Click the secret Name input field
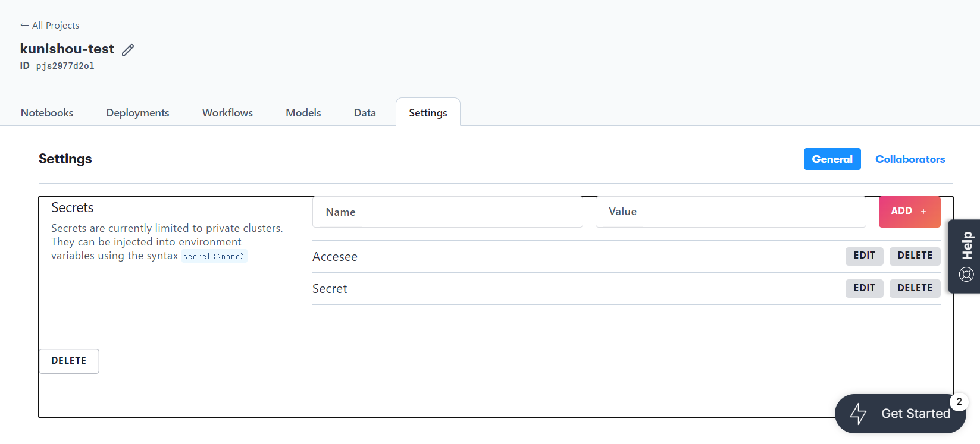 pyautogui.click(x=447, y=212)
